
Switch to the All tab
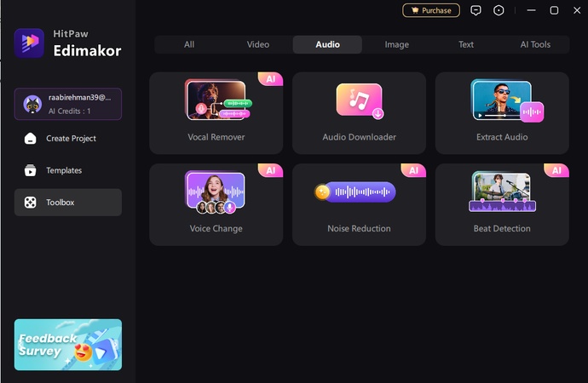pyautogui.click(x=189, y=44)
